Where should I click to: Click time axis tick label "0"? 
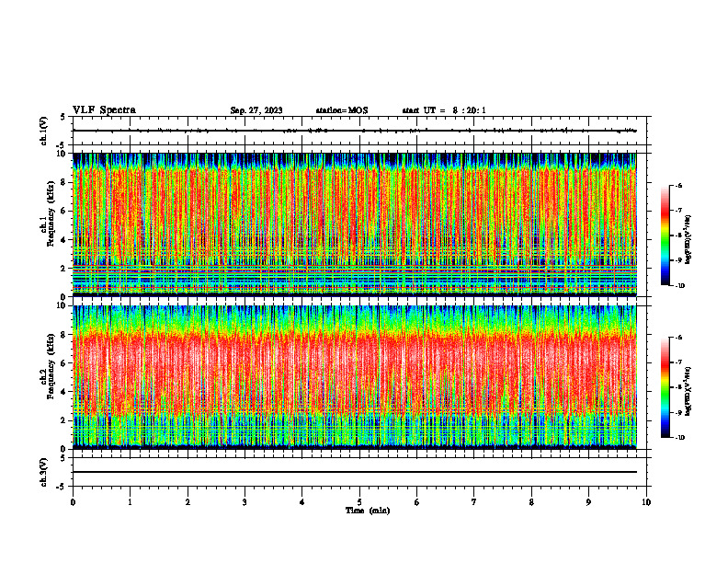tap(73, 502)
